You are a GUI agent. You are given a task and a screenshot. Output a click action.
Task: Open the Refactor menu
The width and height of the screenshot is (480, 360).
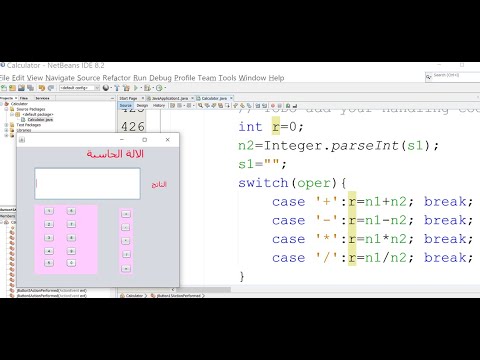(x=116, y=78)
